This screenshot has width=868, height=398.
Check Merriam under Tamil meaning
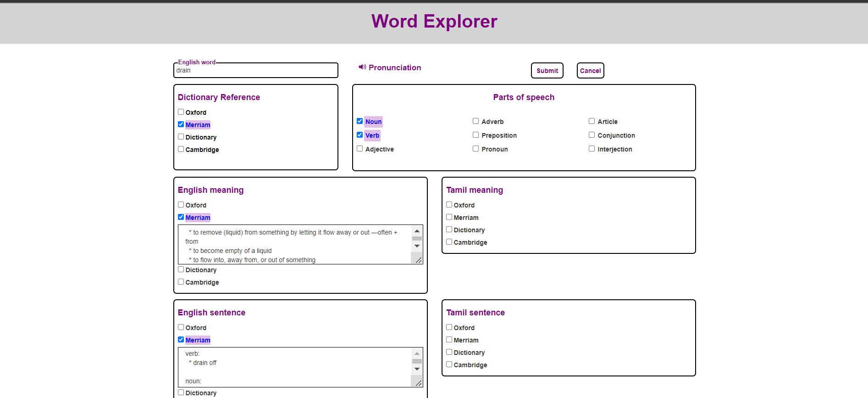[449, 217]
